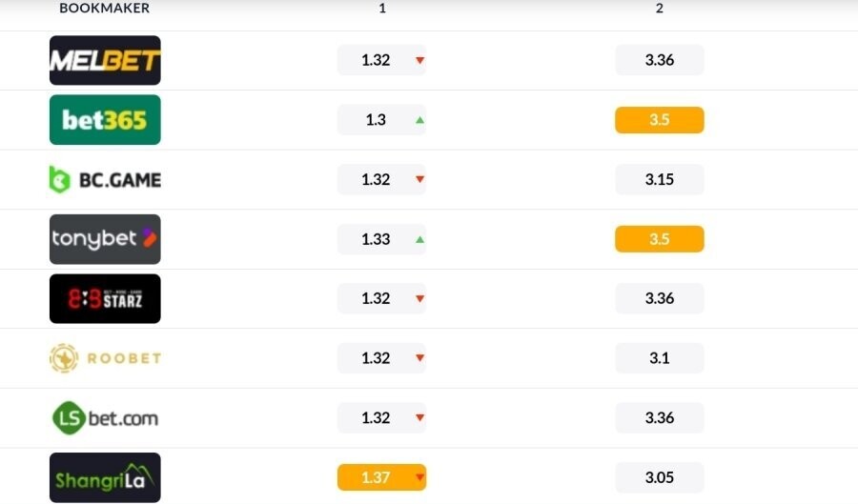The width and height of the screenshot is (858, 504).
Task: Select bet365 odds 1.3 for outcome 1
Action: tap(381, 120)
